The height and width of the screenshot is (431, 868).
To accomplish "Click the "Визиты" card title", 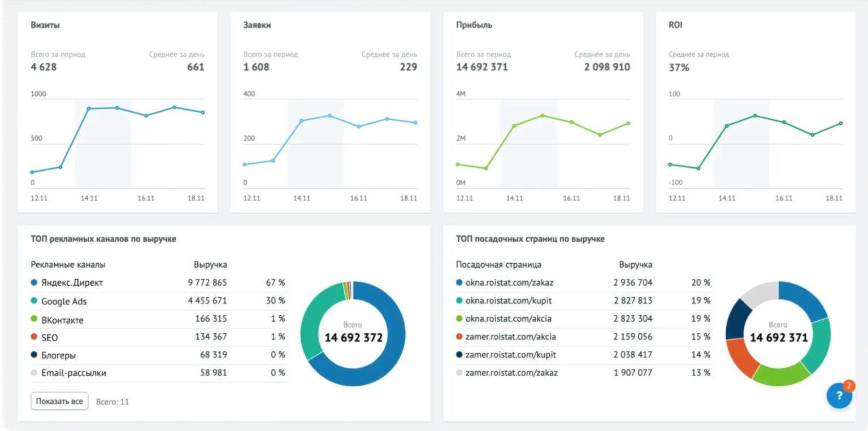I will (x=45, y=25).
